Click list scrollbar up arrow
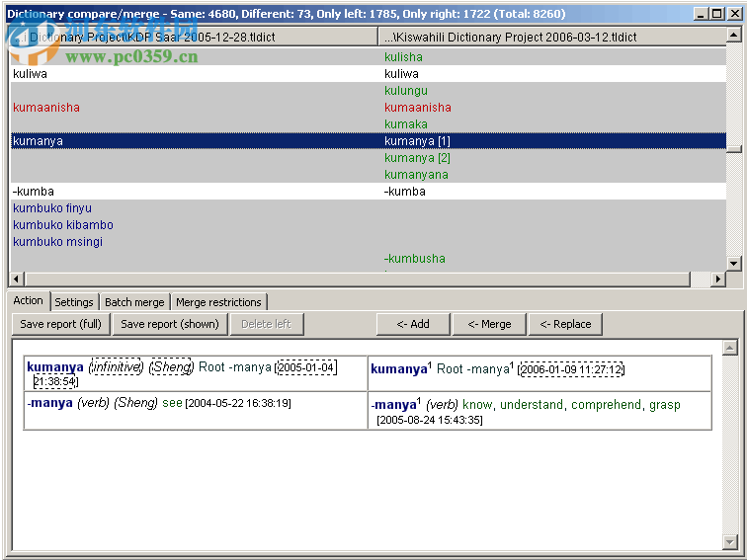Image resolution: width=747 pixels, height=560 pixels. point(733,35)
